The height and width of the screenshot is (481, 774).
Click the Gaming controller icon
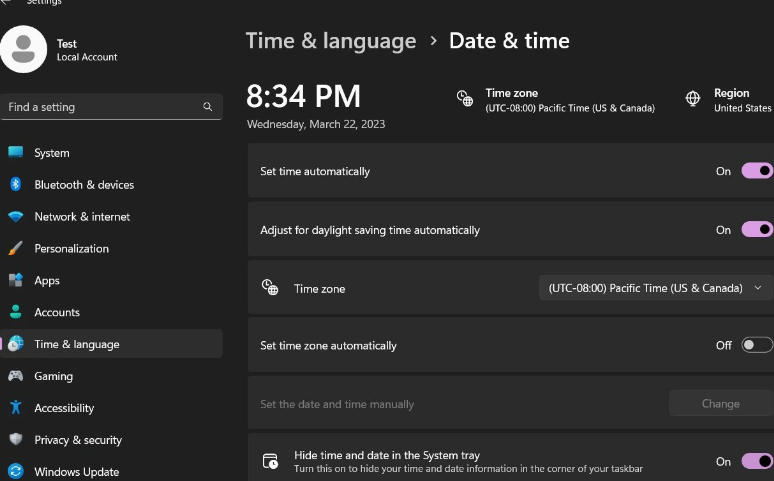[15, 377]
